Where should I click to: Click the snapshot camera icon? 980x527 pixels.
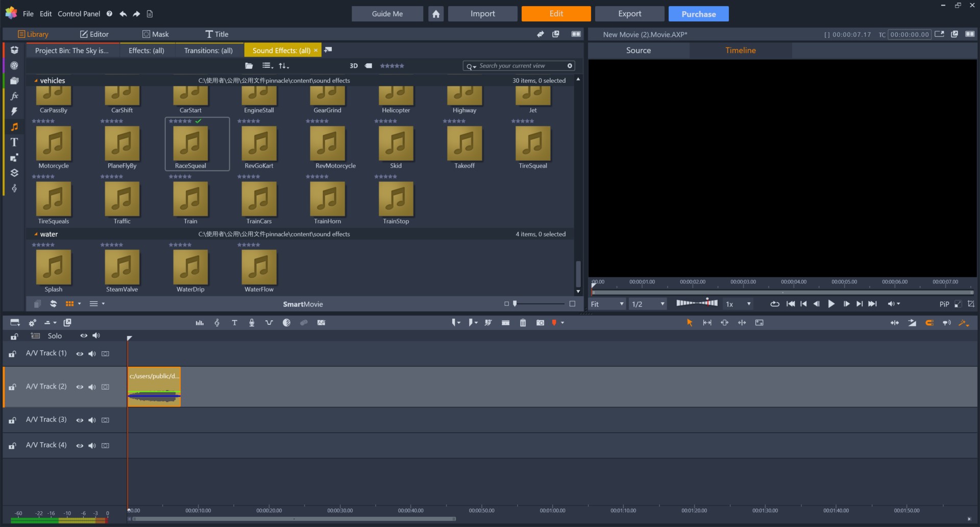pos(540,323)
